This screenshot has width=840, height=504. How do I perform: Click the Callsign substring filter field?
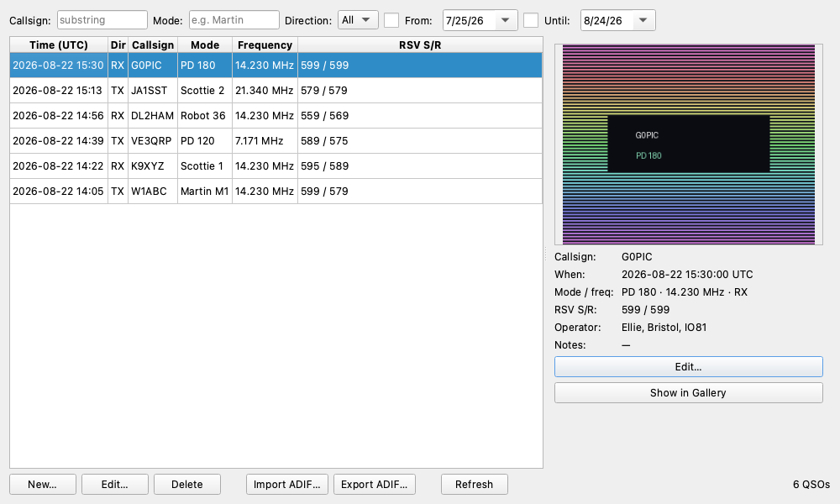(x=102, y=20)
